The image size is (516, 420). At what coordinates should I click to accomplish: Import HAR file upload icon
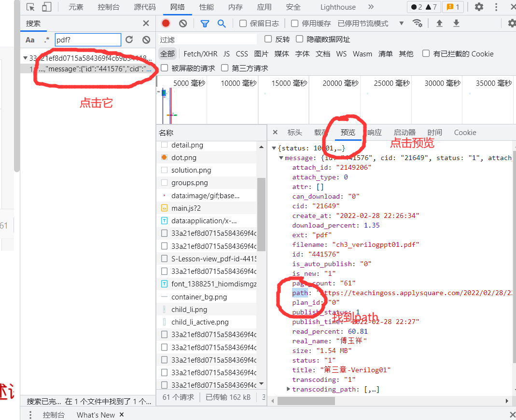(x=439, y=23)
